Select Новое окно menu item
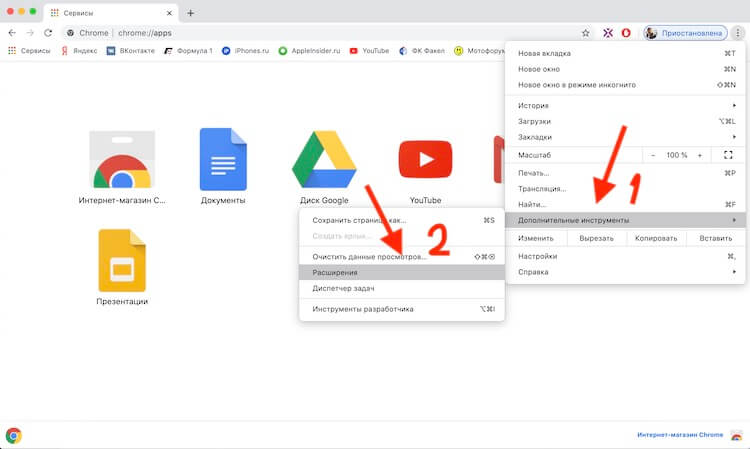 pos(625,69)
